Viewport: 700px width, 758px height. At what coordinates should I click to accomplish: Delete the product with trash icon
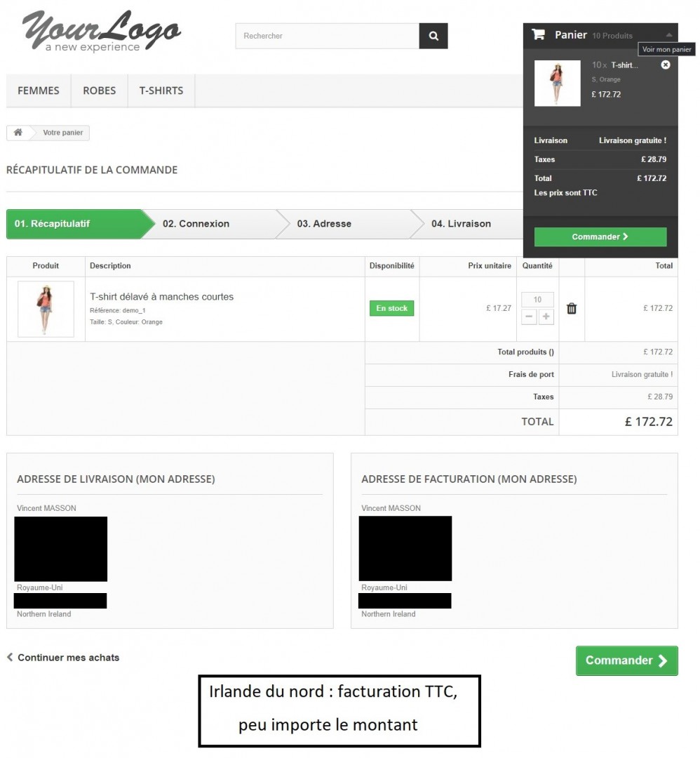572,308
